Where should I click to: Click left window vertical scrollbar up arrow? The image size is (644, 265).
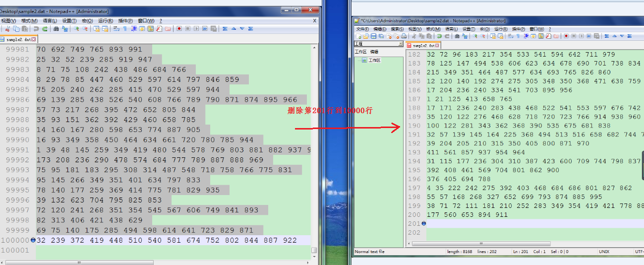tap(314, 47)
